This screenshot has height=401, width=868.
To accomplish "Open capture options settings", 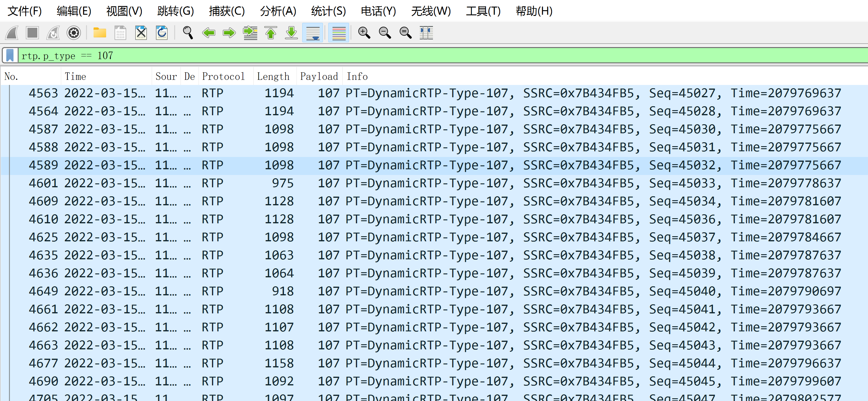I will (x=73, y=33).
